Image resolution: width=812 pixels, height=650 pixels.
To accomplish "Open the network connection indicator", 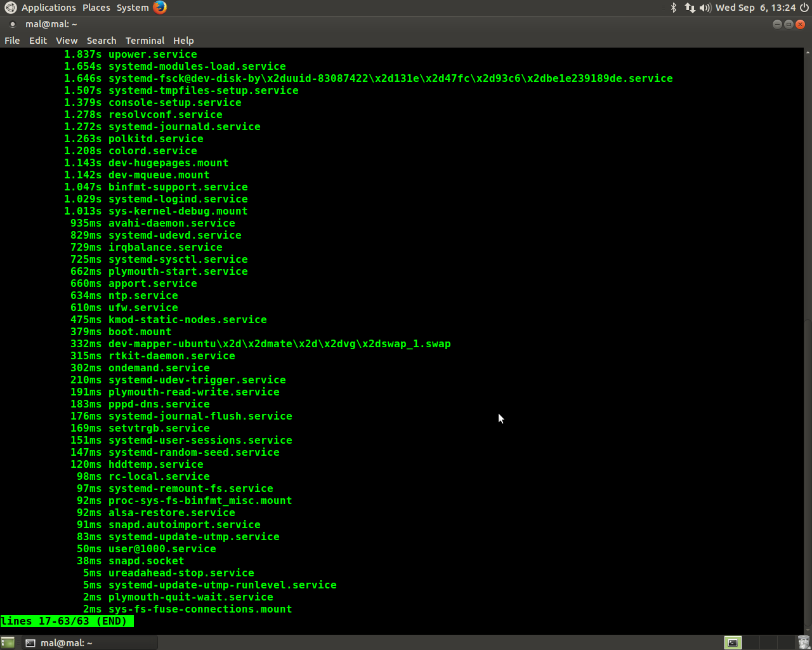I will click(690, 8).
